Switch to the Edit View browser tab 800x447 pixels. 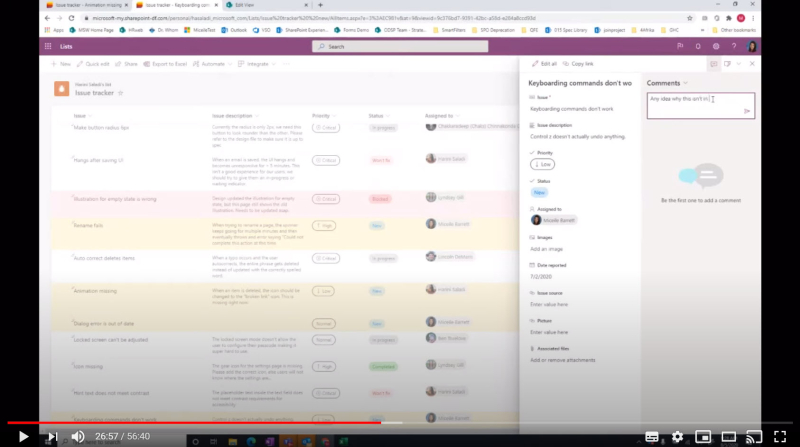(x=266, y=5)
